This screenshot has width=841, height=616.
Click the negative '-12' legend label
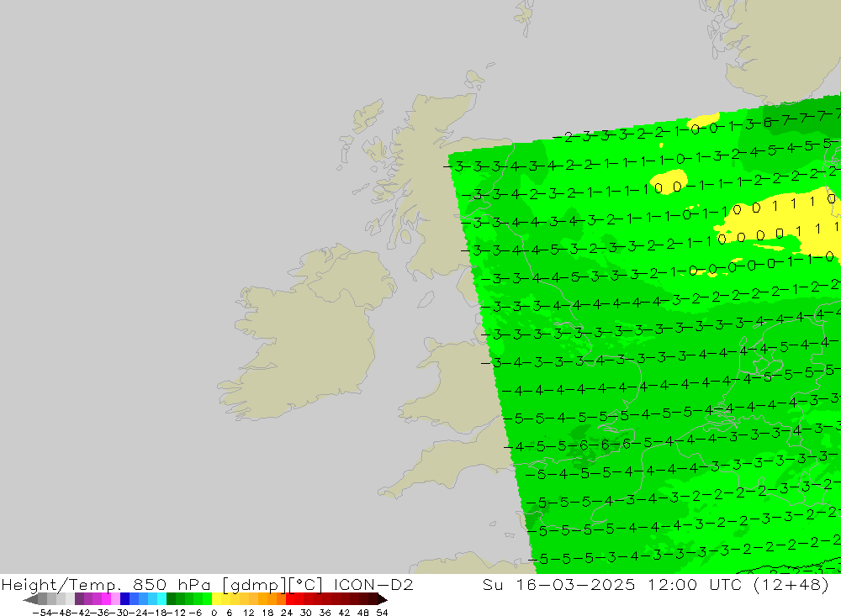pos(177,613)
